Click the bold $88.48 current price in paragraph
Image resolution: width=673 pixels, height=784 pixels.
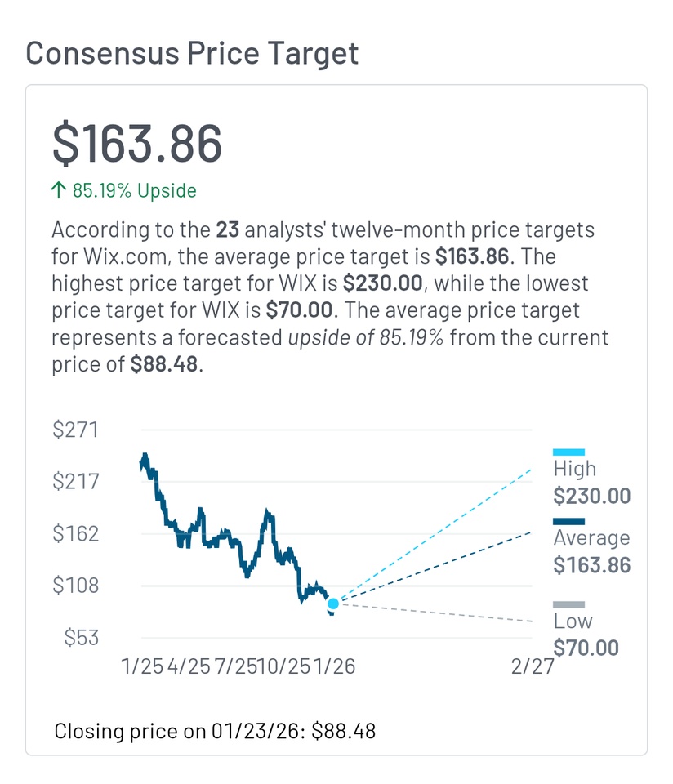[163, 364]
